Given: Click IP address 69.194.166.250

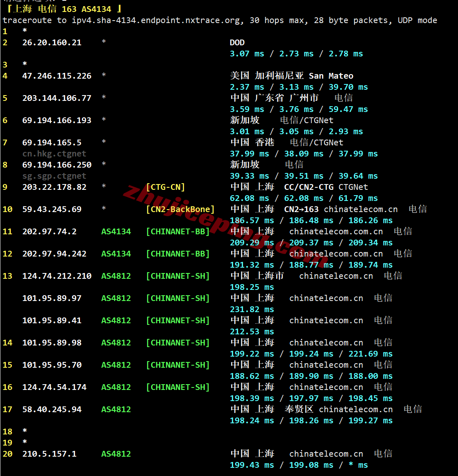Looking at the screenshot, I should (57, 165).
